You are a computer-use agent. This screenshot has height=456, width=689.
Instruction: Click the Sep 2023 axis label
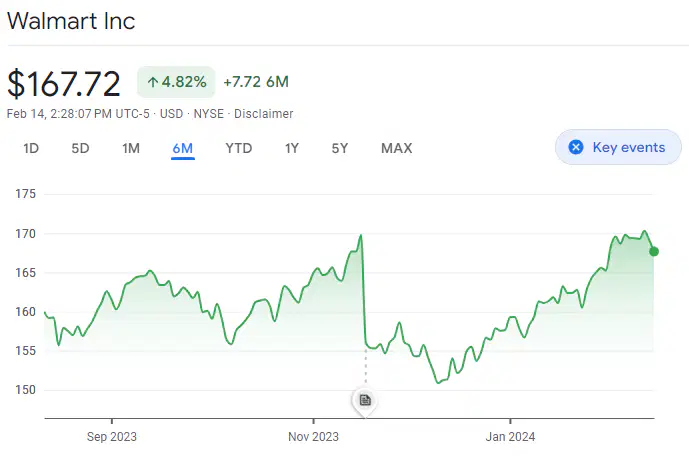pyautogui.click(x=112, y=437)
